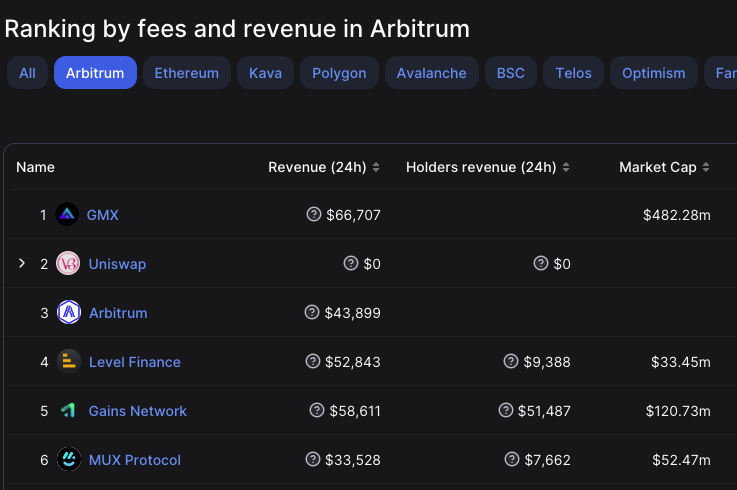Select the Arbitrum chain filter pill
Image resolution: width=737 pixels, height=490 pixels.
point(95,73)
